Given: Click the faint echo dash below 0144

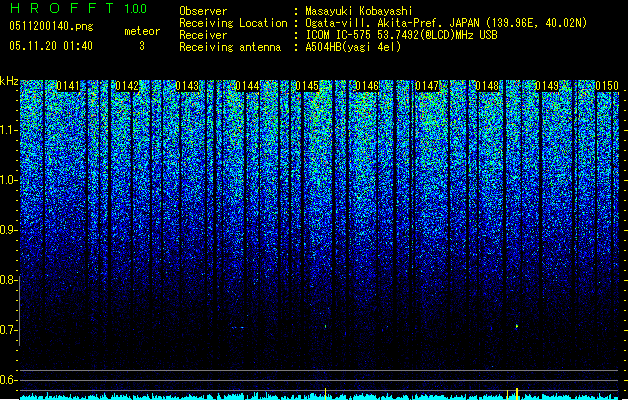Looking at the screenshot, I should coord(238,327).
